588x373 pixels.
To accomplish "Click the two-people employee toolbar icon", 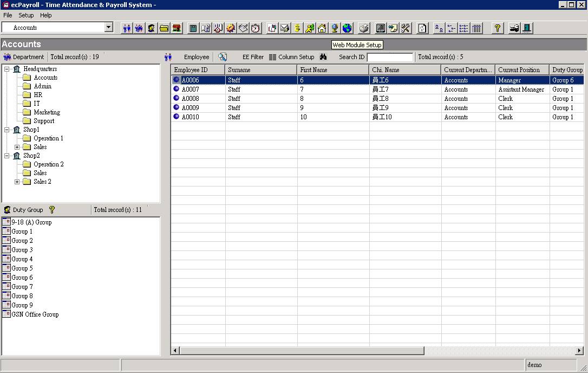I will pos(127,28).
